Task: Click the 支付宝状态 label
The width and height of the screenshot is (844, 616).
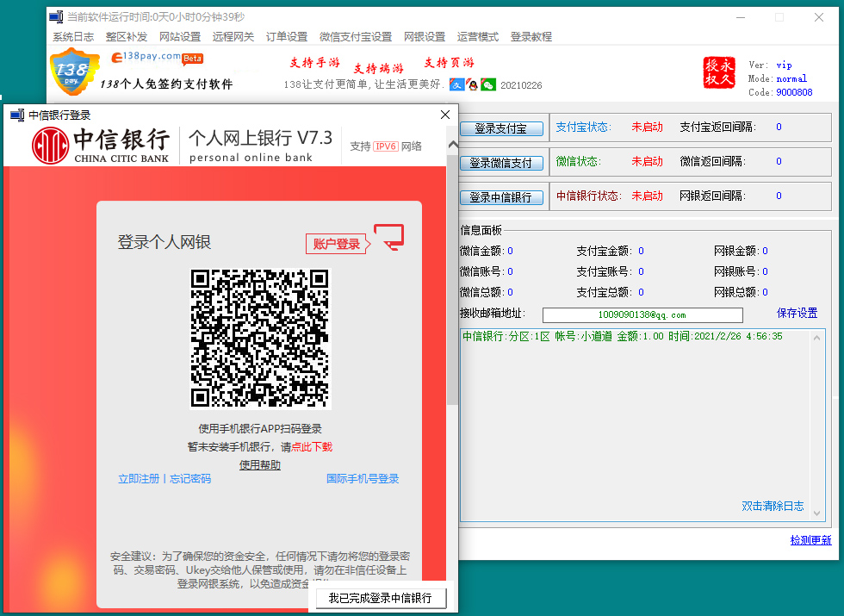Action: tap(584, 128)
